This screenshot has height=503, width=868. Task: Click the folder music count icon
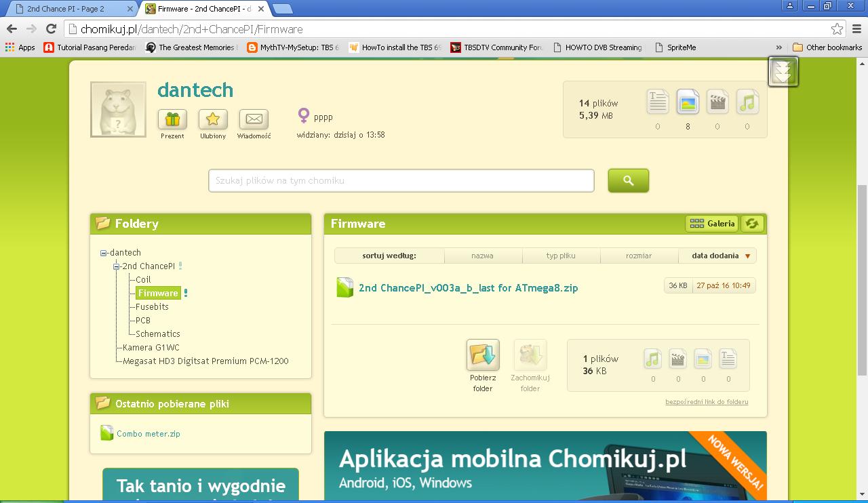652,359
